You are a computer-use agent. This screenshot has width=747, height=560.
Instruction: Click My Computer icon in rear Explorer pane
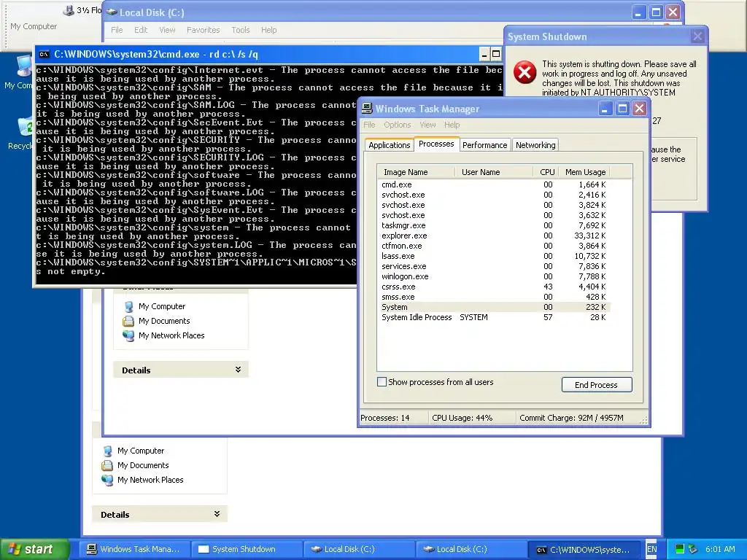pos(108,451)
